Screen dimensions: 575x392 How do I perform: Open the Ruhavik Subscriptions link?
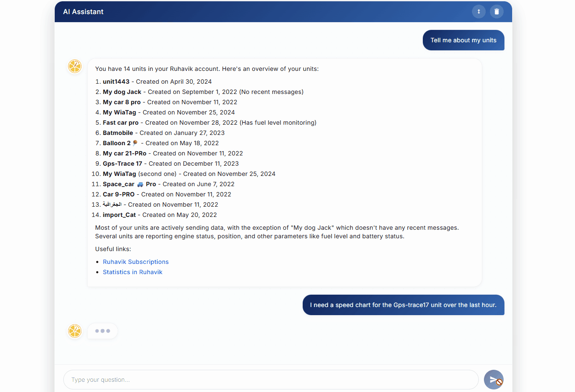click(x=136, y=262)
